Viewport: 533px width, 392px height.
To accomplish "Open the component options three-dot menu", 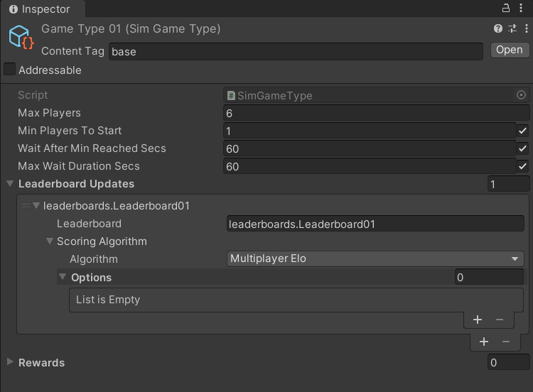I will point(524,29).
